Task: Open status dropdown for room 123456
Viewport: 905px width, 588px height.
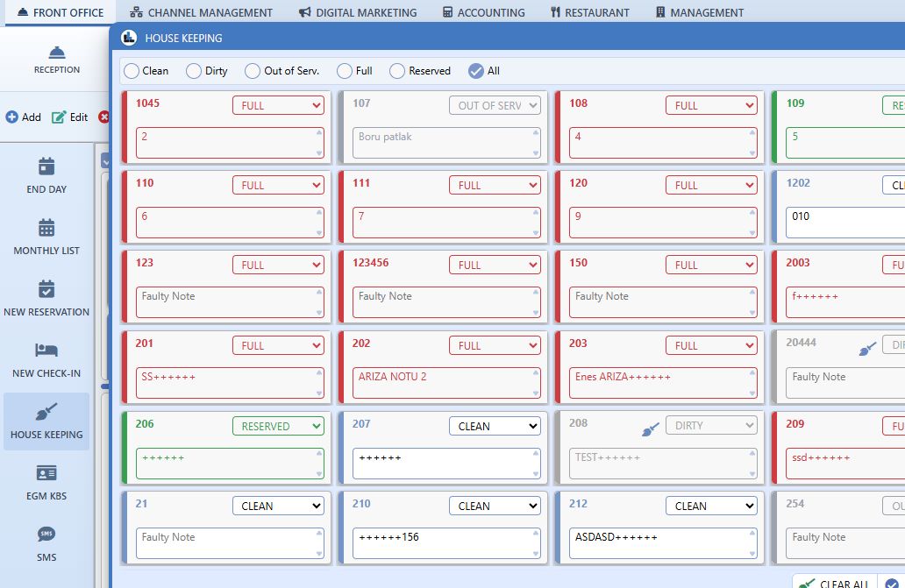Action: tap(495, 265)
